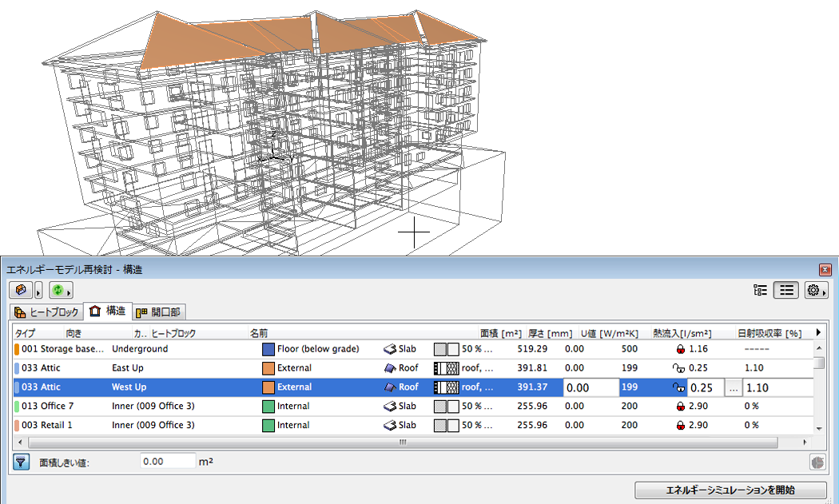Open the gear settings dropdown menu

pyautogui.click(x=815, y=290)
